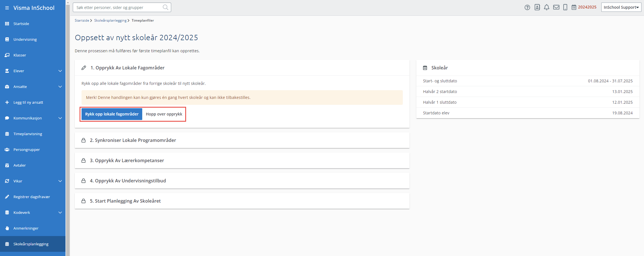
Task: Click the Timeplanvisning calendar icon
Action: [x=7, y=134]
